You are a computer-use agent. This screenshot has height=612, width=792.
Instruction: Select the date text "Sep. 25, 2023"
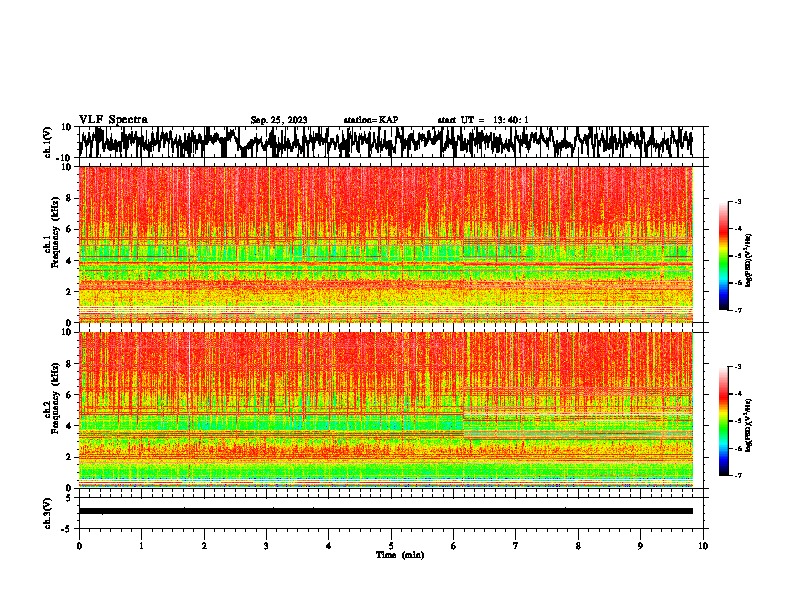279,120
